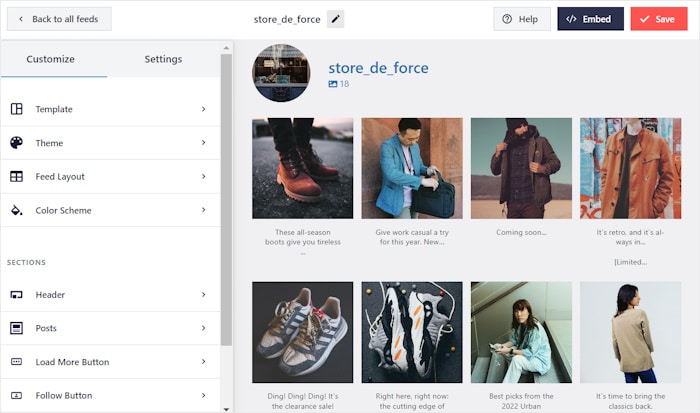
Task: Click the Header section icon
Action: click(16, 295)
